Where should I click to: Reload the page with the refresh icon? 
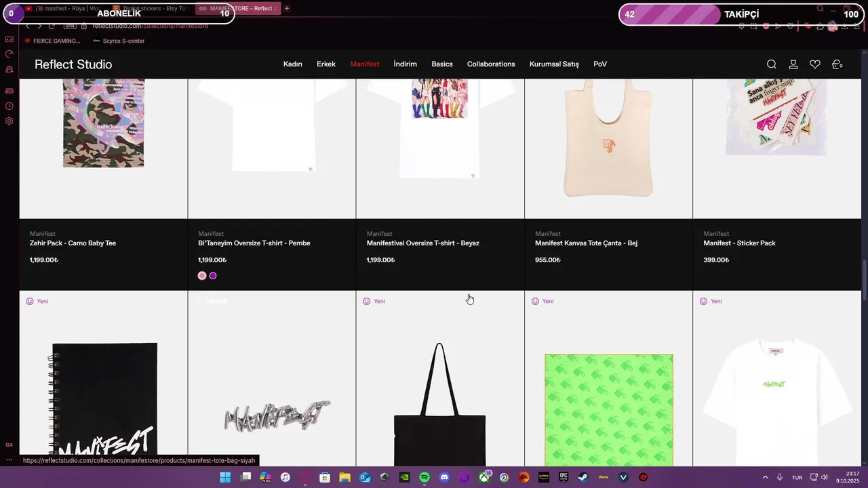click(x=52, y=26)
